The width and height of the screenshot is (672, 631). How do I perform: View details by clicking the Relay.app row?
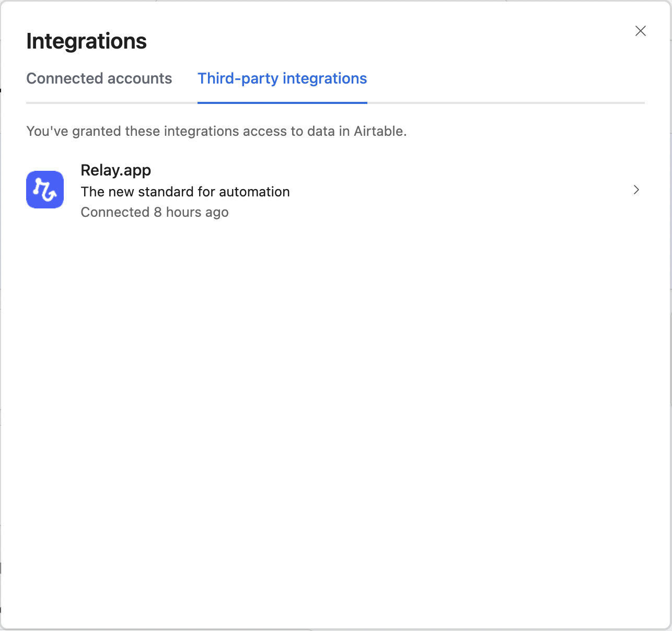click(314, 190)
